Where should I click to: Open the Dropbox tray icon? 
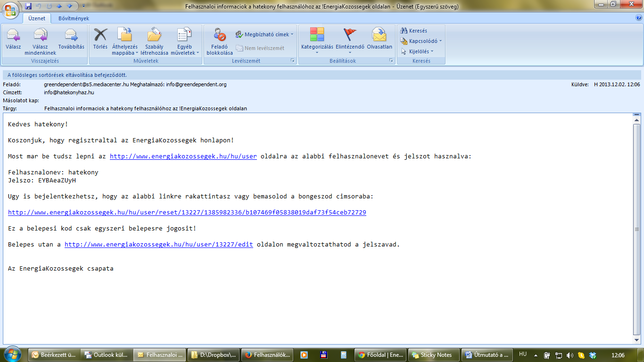click(x=593, y=355)
